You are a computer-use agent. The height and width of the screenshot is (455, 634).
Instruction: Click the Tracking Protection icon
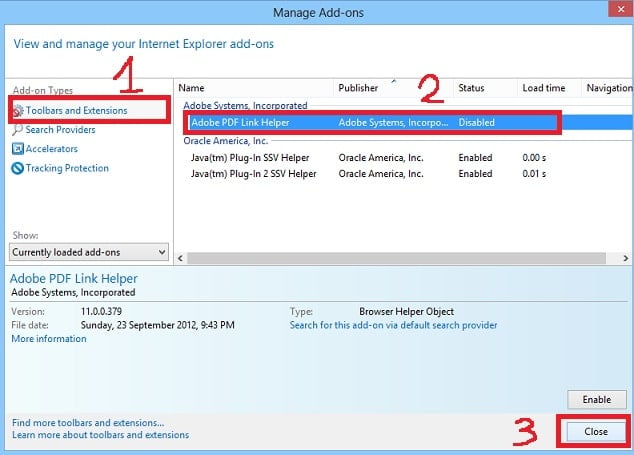tap(17, 168)
